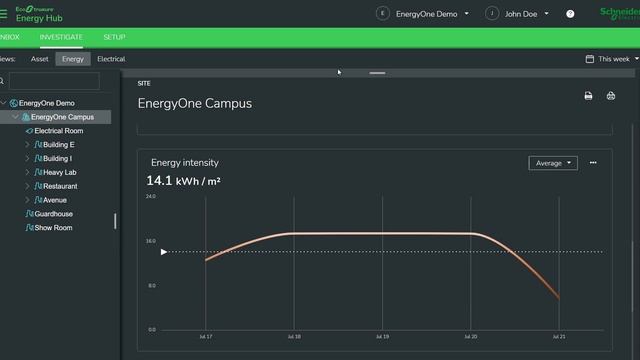This screenshot has width=640, height=360.
Task: Click the Guardhouse meter icon
Action: (29, 214)
